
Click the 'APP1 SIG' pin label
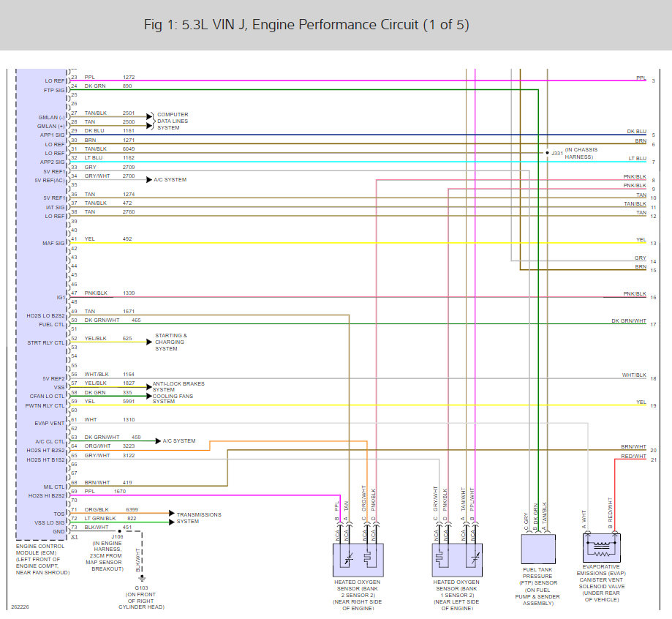point(53,135)
